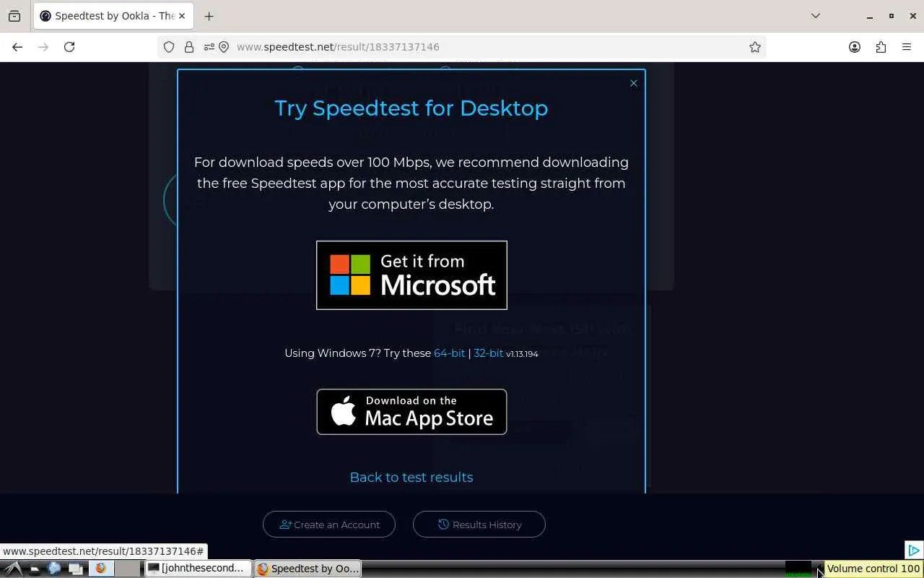
Task: Bookmark this page with the star icon
Action: coord(755,47)
